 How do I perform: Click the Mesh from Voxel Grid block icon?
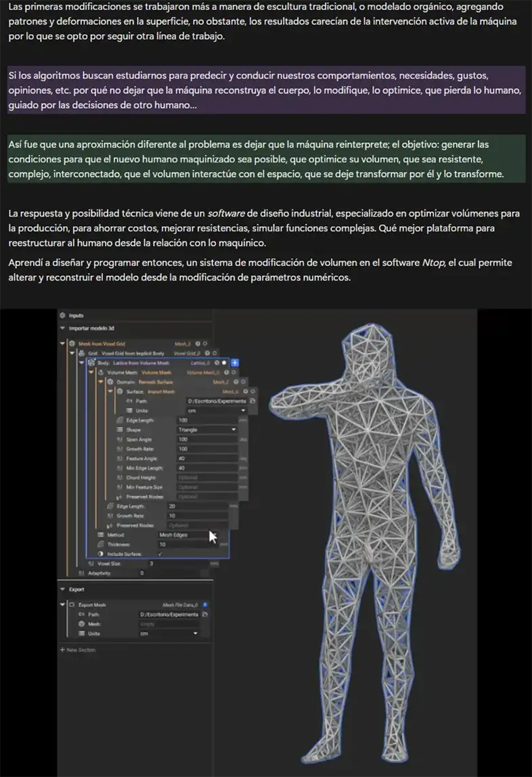pyautogui.click(x=72, y=344)
